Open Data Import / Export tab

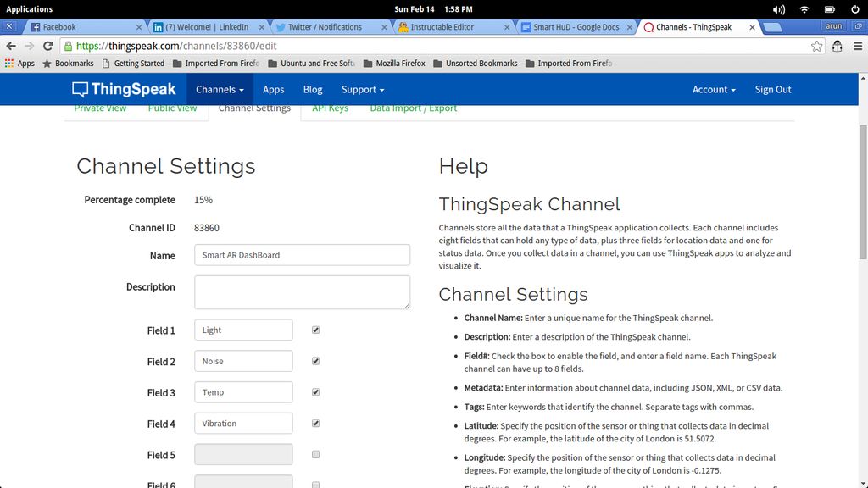tap(414, 108)
